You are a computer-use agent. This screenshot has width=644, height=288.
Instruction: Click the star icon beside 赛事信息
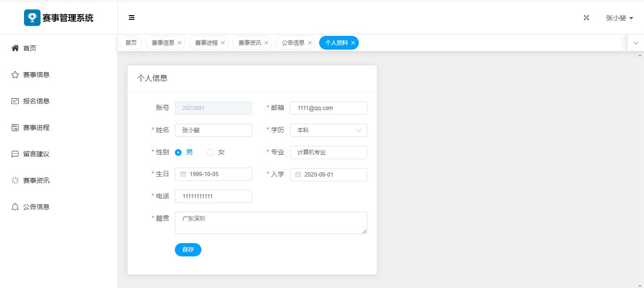point(15,75)
